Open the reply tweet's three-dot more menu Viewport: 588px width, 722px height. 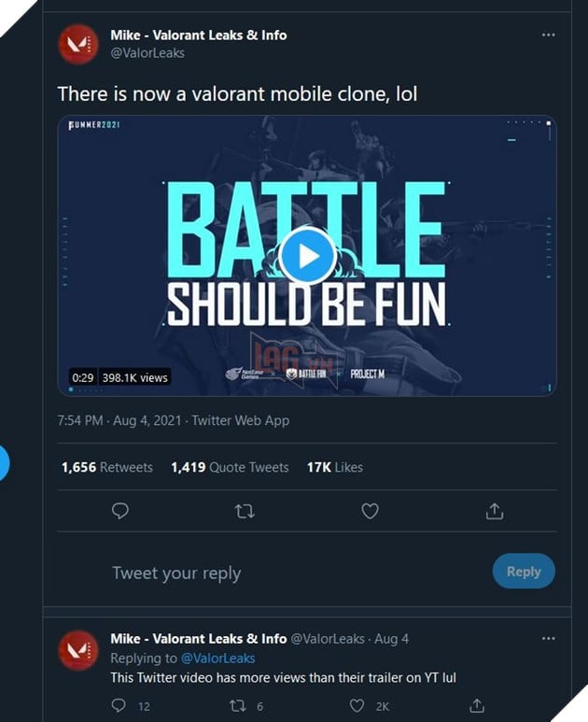(x=548, y=639)
